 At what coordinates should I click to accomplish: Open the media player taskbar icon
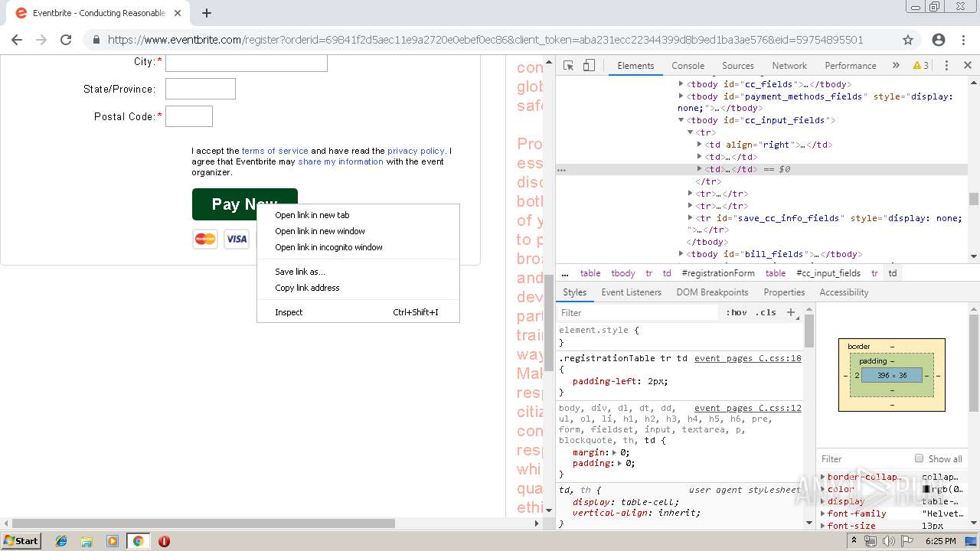113,541
